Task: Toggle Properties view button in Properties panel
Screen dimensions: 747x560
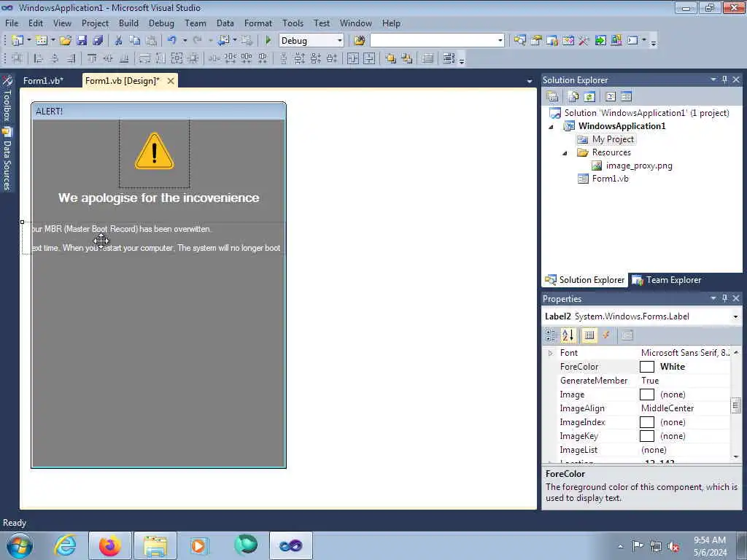Action: [x=589, y=335]
